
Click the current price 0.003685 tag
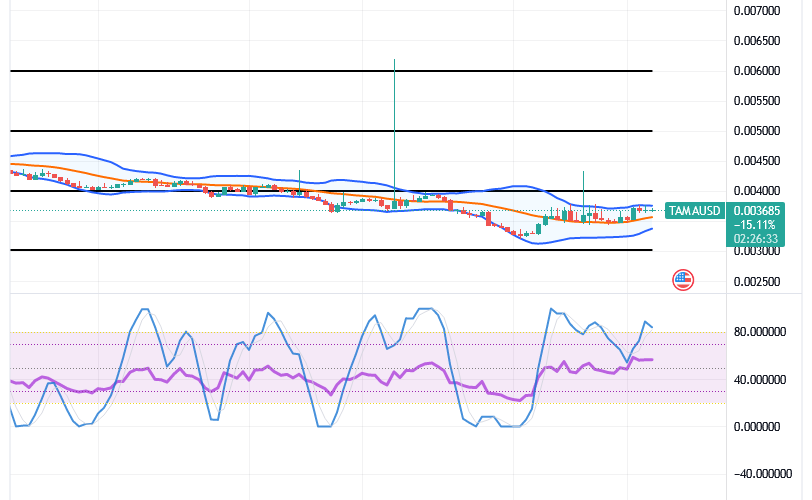click(756, 211)
